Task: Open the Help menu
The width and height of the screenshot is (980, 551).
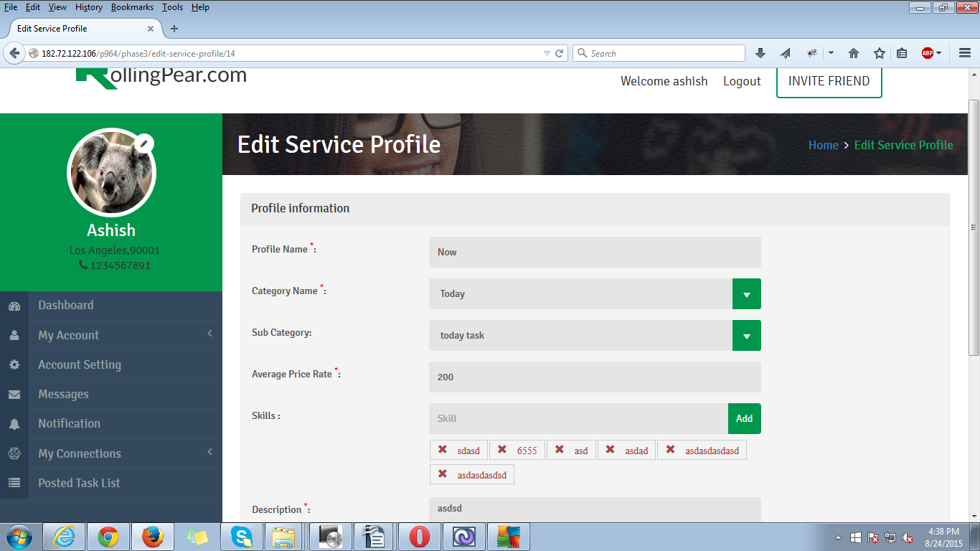Action: [x=200, y=7]
